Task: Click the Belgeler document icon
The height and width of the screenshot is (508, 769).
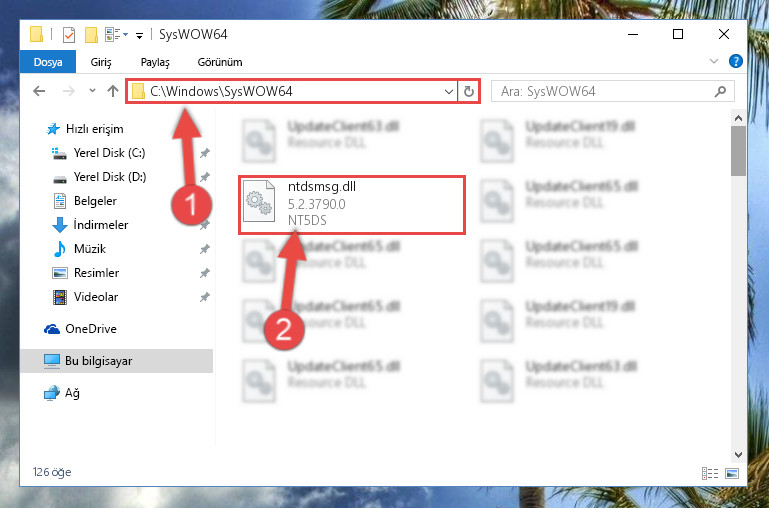Action: coord(59,201)
